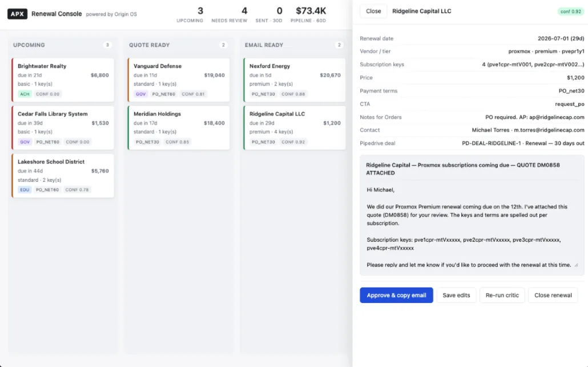
Task: Close the Ridgeline Capital LLC panel
Action: pyautogui.click(x=373, y=11)
